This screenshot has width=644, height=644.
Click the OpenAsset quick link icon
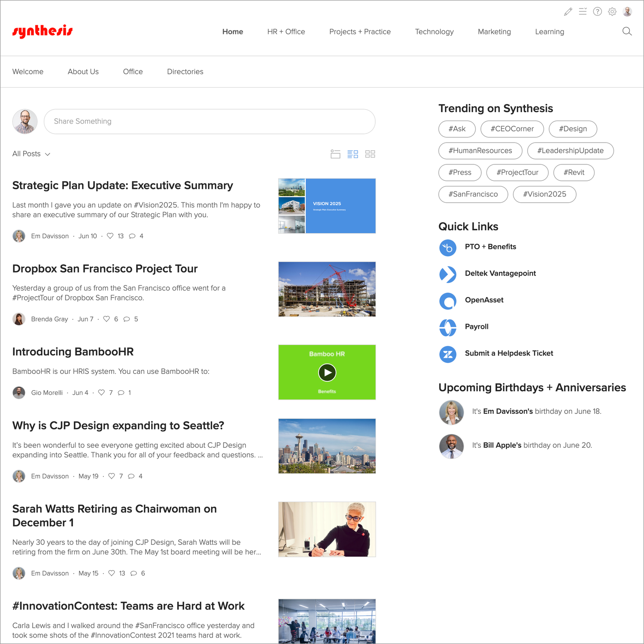click(448, 301)
